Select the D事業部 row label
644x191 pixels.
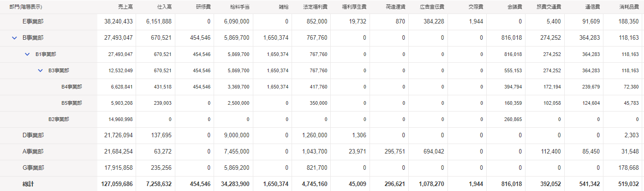pyautogui.click(x=33, y=135)
